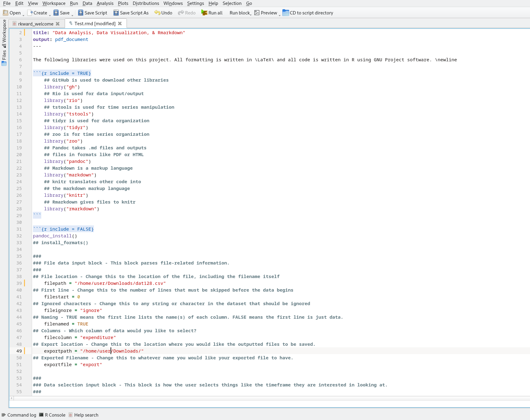Open the Data menu
Image resolution: width=530 pixels, height=420 pixels.
(87, 3)
